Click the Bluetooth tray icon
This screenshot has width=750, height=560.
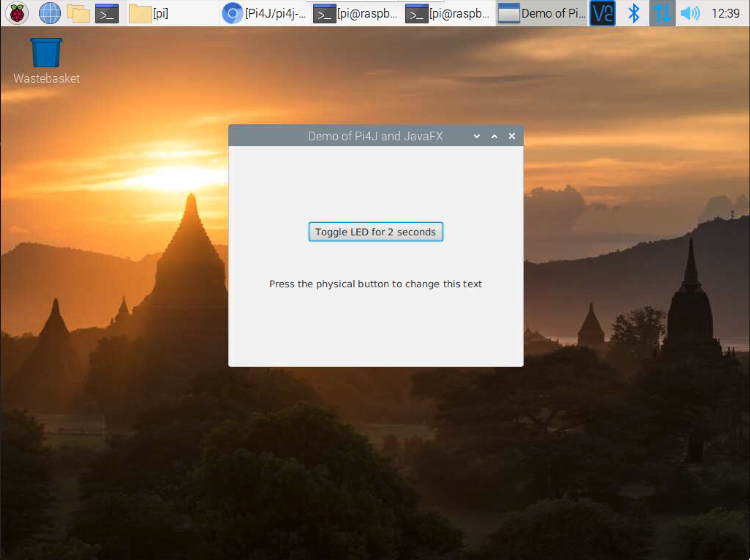[634, 14]
